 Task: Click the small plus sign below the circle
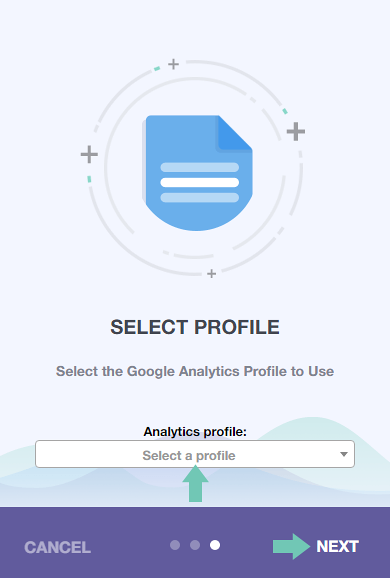pos(212,274)
